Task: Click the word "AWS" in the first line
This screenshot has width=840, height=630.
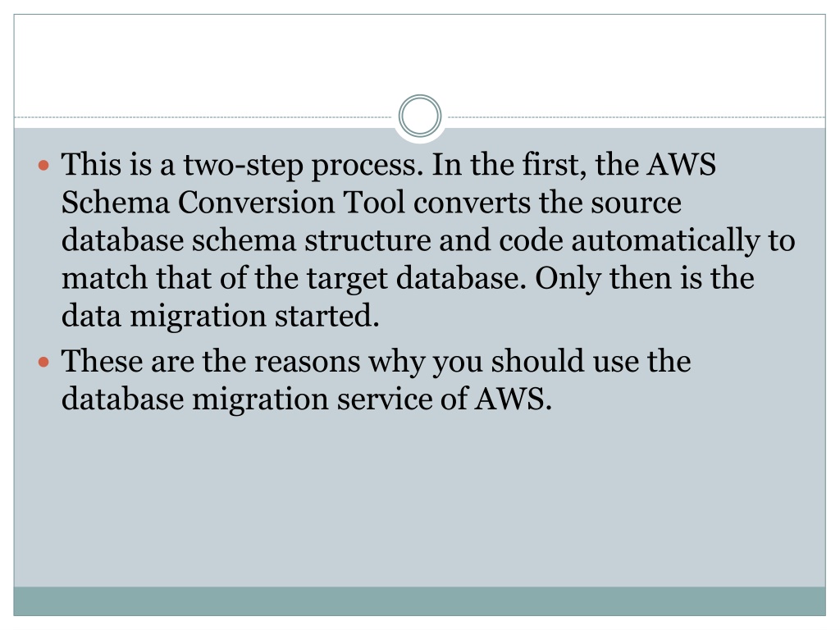Action: pyautogui.click(x=681, y=164)
